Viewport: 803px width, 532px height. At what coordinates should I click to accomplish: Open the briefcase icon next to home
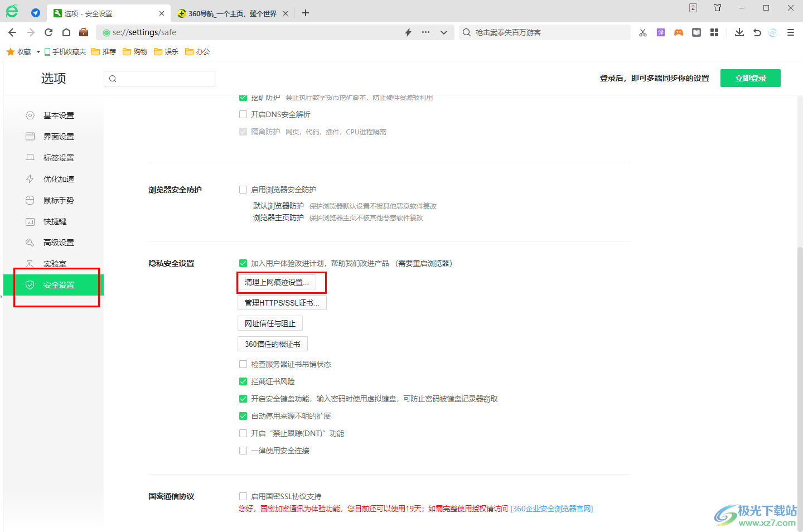tap(84, 32)
